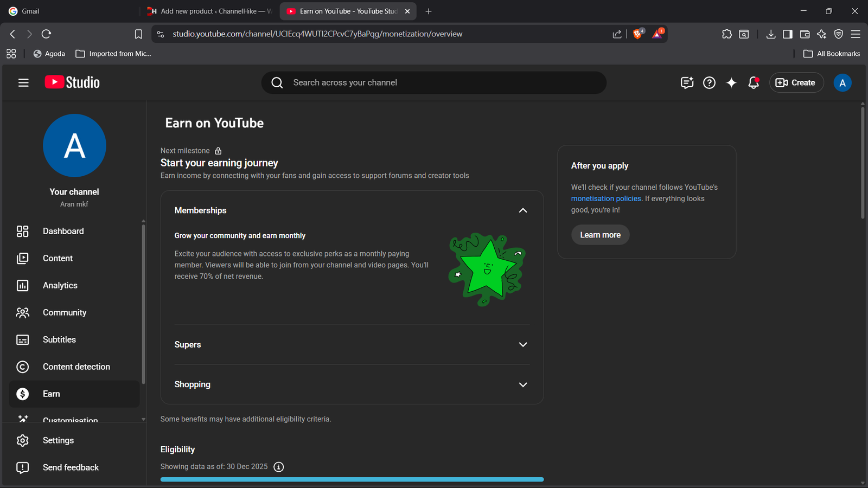Open the monetisation policies link
Screen dimensions: 868x488
point(605,198)
